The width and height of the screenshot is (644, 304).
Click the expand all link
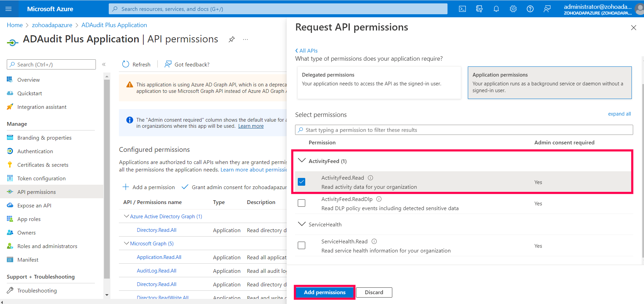619,114
